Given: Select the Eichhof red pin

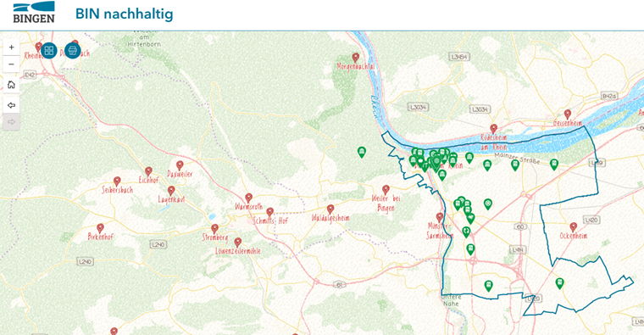Looking at the screenshot, I should [x=148, y=171].
